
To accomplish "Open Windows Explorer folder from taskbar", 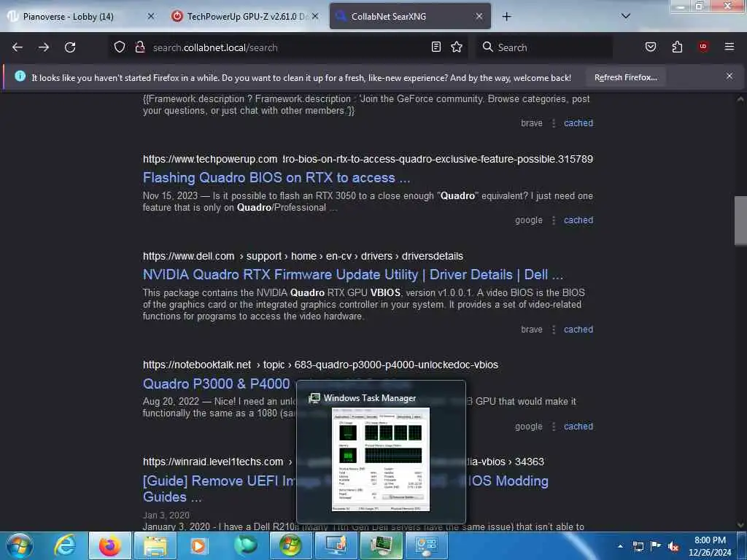I will pyautogui.click(x=155, y=545).
